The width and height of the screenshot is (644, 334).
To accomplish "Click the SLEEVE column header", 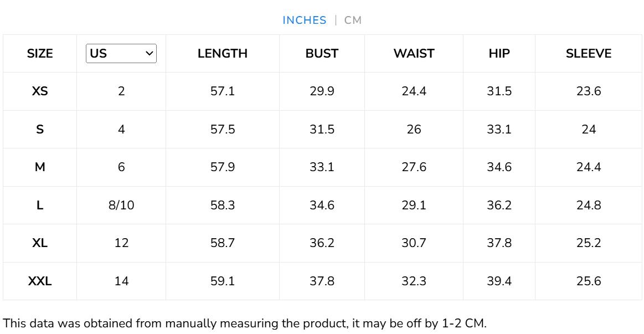I will point(589,54).
